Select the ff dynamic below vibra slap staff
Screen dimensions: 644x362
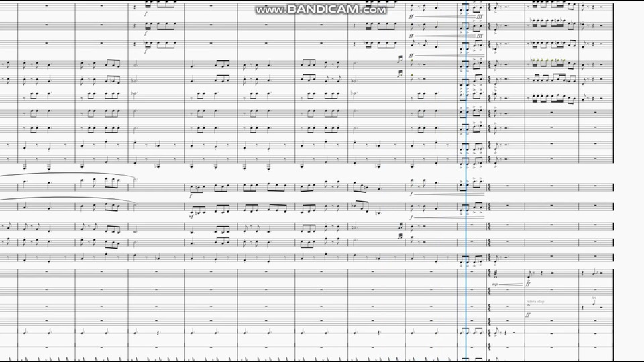pyautogui.click(x=529, y=315)
